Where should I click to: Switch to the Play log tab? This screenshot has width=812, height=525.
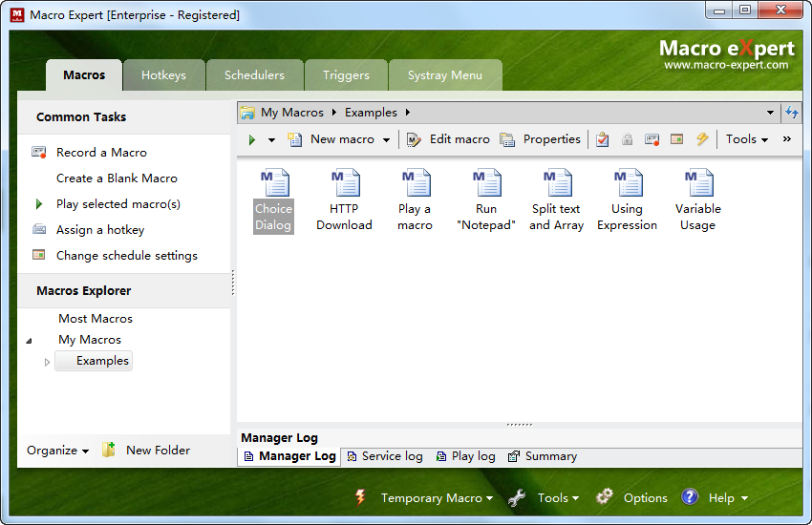[466, 456]
